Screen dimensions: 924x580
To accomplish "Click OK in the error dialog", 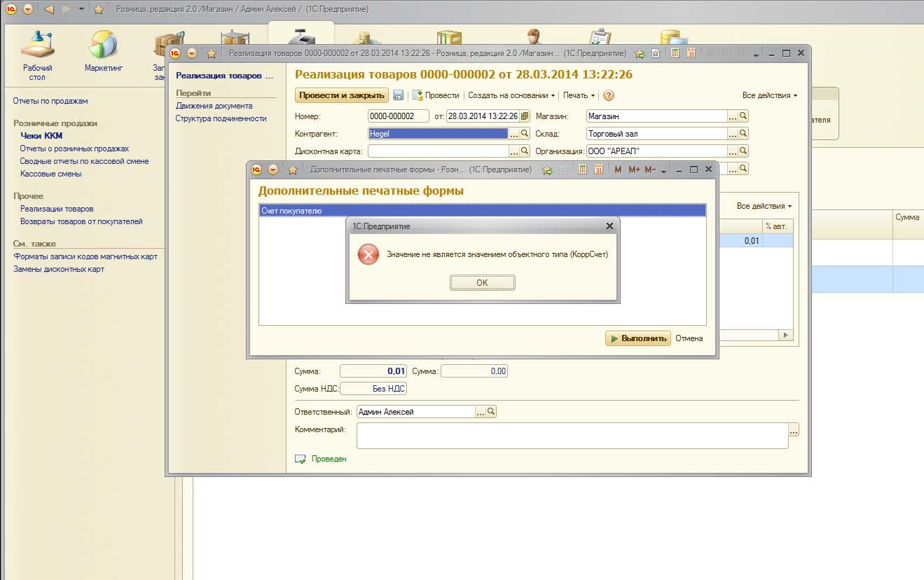I will tap(482, 282).
